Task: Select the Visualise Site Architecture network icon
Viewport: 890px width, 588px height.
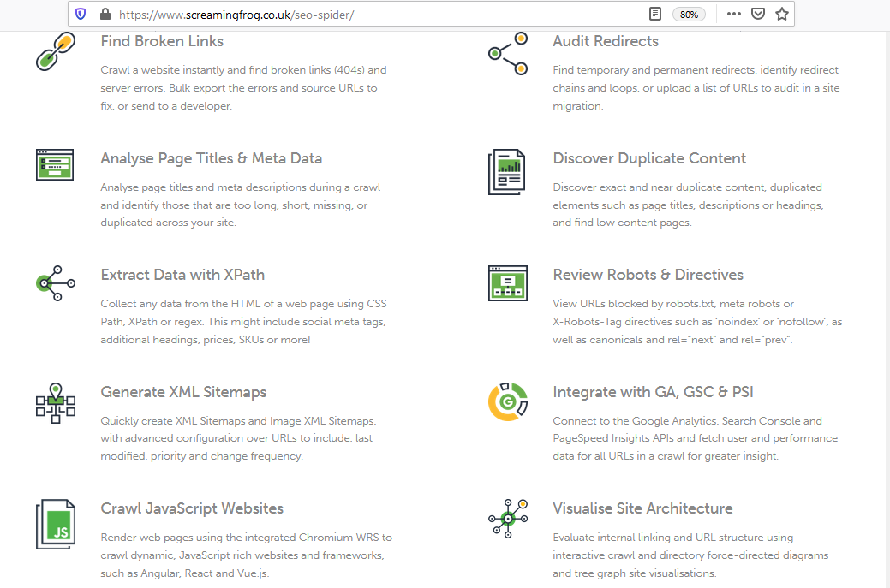Action: (507, 518)
